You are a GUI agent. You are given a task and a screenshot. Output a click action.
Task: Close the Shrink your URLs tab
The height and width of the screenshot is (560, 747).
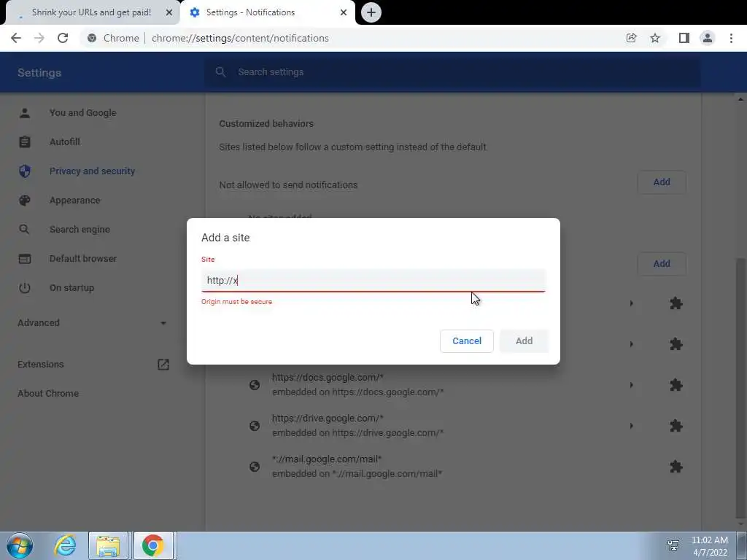pos(169,12)
